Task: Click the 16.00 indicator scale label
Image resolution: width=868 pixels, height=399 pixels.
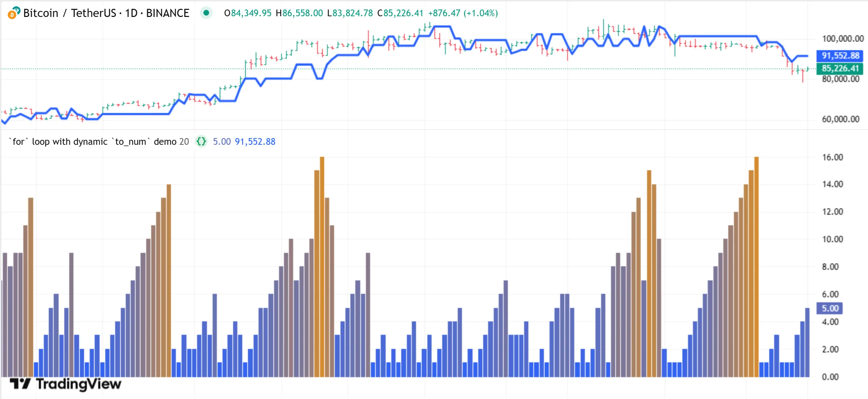Action: tap(832, 157)
